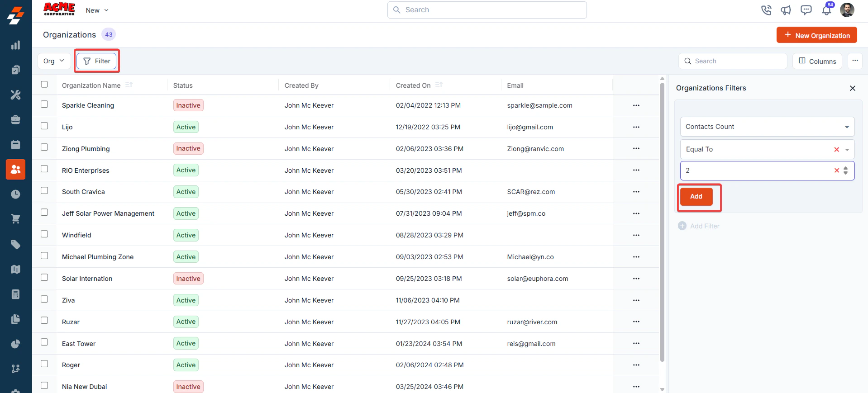Open the user profile avatar

pyautogui.click(x=847, y=10)
